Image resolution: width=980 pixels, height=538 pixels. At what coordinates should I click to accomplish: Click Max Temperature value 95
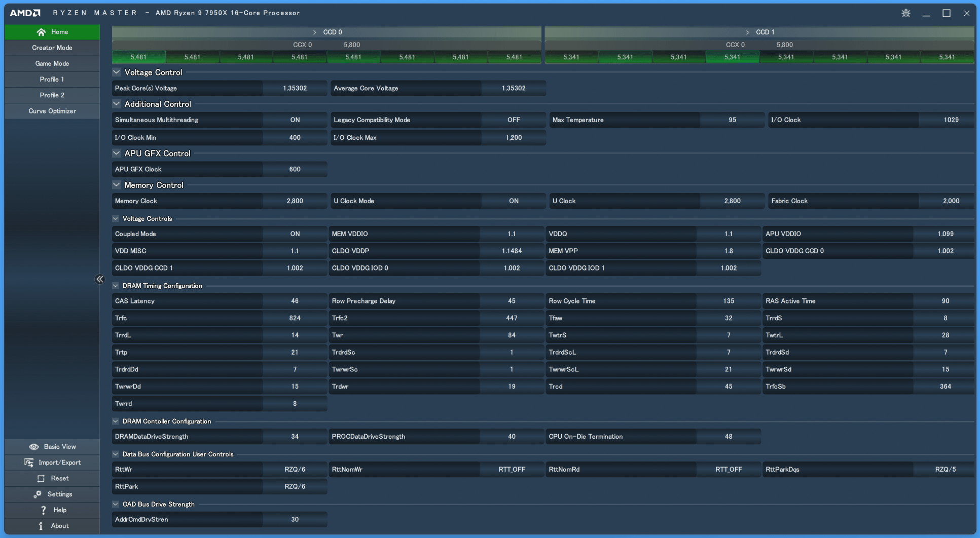pos(732,120)
